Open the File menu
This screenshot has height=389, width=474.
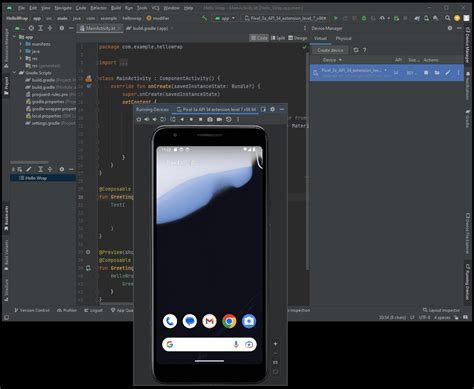coord(21,8)
